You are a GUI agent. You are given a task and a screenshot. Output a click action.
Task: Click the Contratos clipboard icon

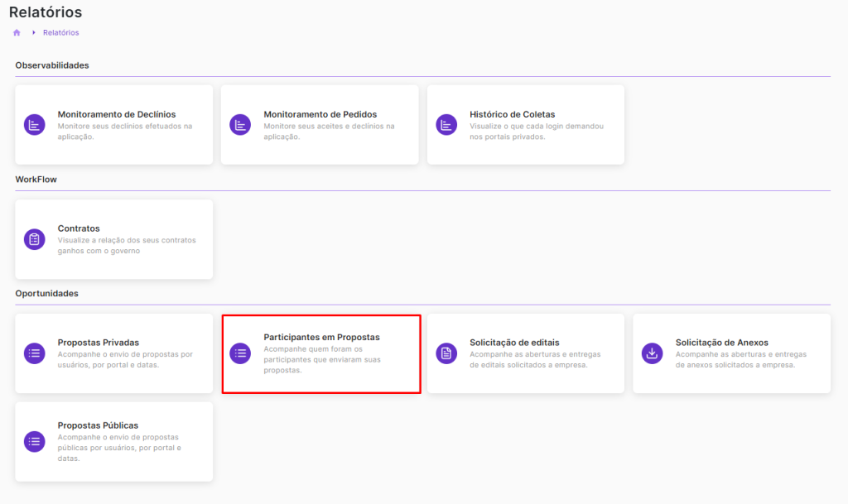click(x=34, y=239)
